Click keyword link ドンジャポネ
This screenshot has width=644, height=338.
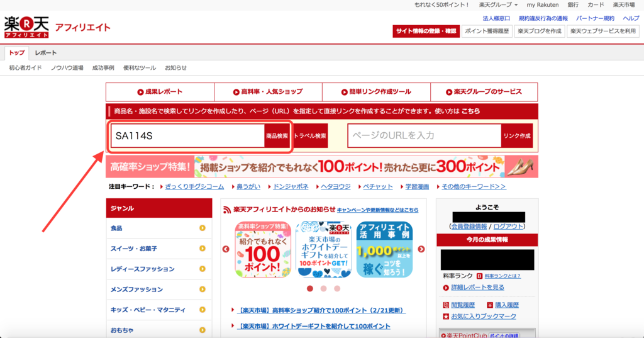(291, 187)
